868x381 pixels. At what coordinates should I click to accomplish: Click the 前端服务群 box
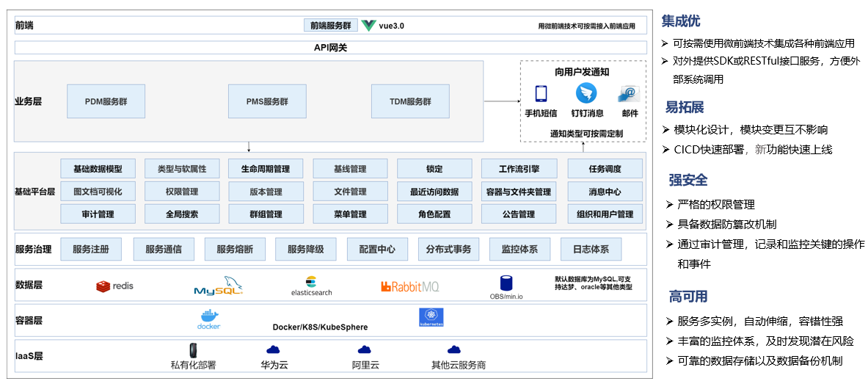[x=330, y=25]
